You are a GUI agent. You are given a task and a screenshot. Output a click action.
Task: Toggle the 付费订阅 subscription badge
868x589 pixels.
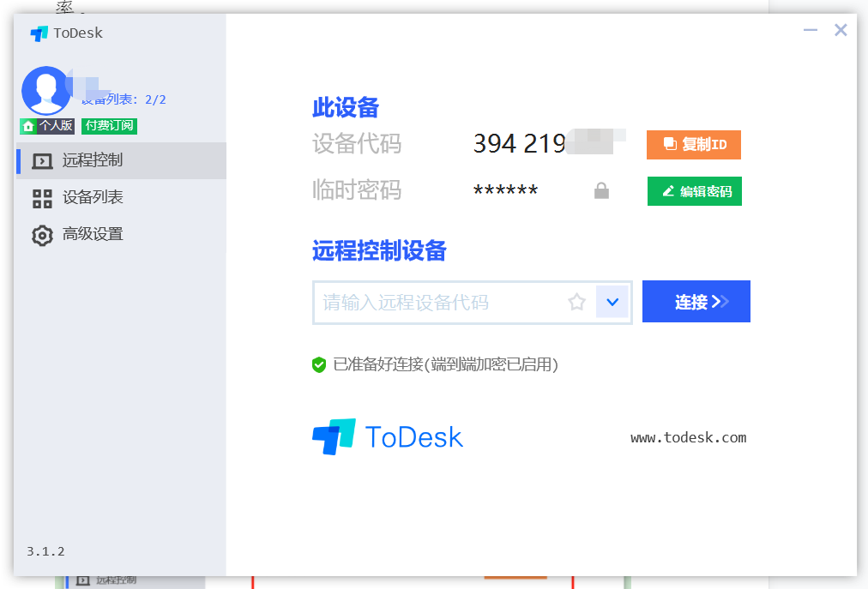(109, 125)
